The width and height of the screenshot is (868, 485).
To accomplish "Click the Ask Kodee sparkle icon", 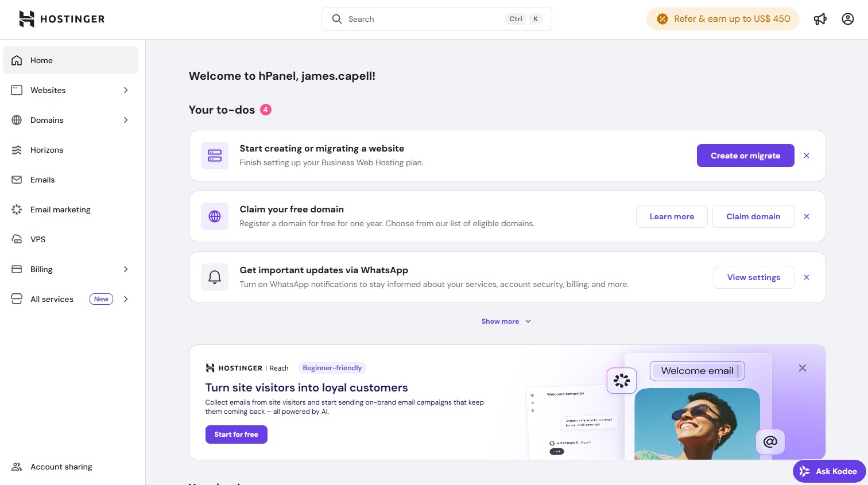I will pos(805,471).
